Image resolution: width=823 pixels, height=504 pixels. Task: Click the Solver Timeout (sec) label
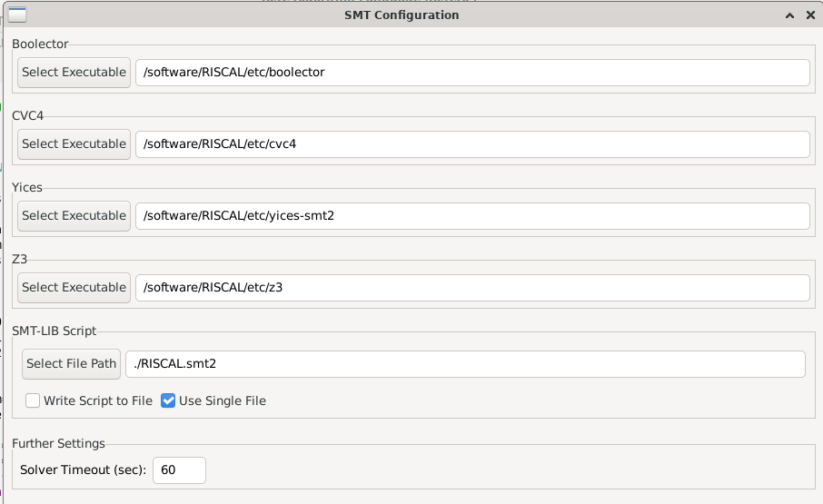(x=83, y=470)
